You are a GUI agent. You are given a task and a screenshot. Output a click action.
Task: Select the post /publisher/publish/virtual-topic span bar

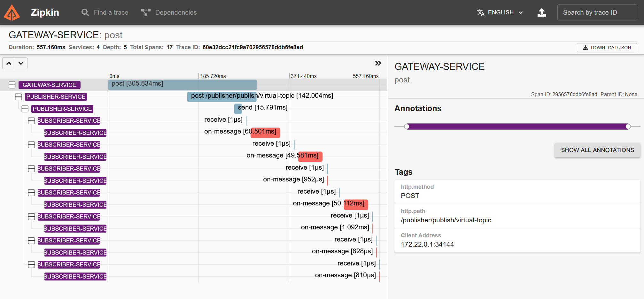[x=222, y=96]
